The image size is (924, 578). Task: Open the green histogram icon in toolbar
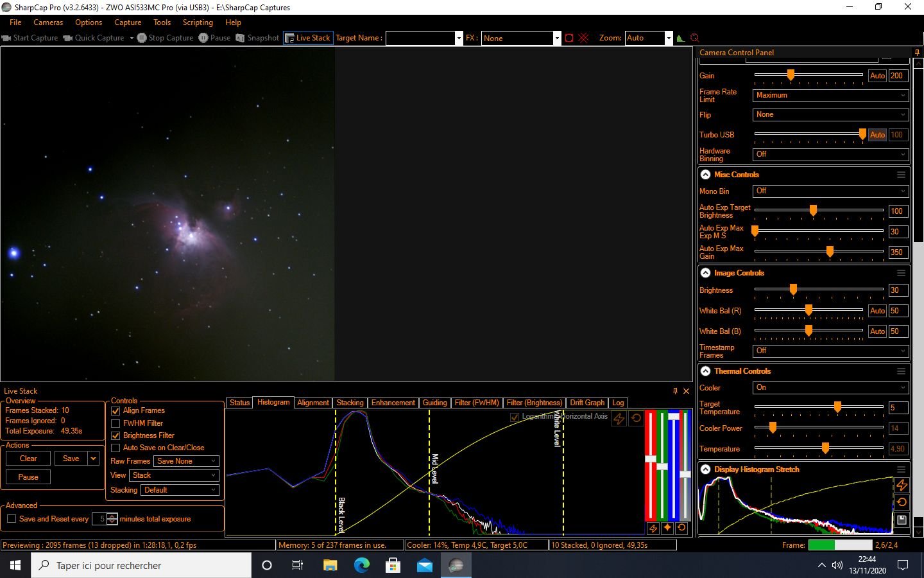click(x=681, y=38)
